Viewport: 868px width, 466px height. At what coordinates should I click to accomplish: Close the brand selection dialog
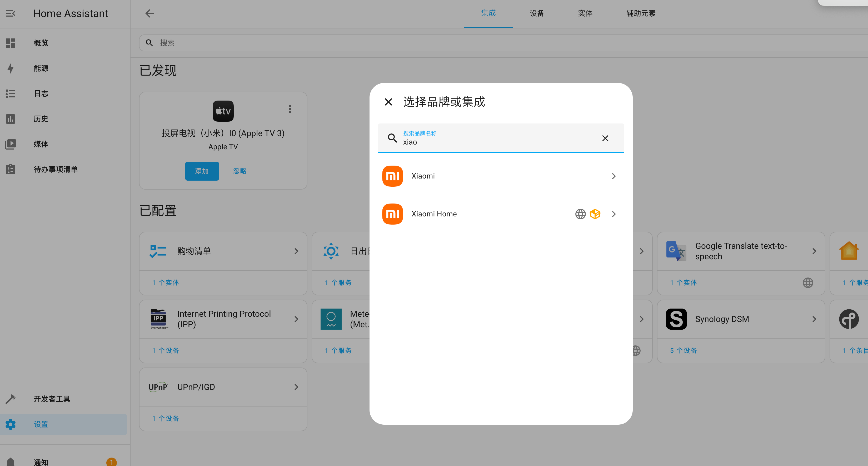point(388,102)
